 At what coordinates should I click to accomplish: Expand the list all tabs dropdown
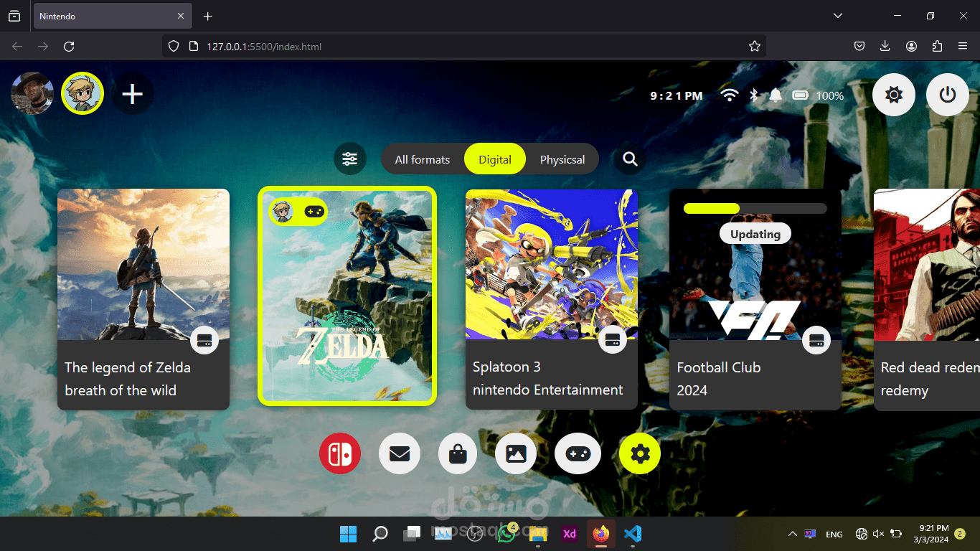(837, 16)
